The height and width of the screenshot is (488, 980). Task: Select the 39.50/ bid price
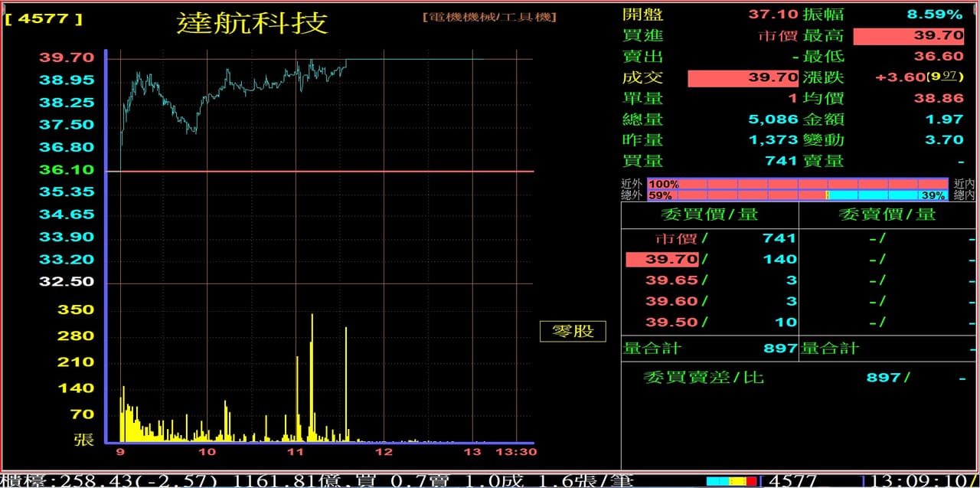(x=677, y=323)
